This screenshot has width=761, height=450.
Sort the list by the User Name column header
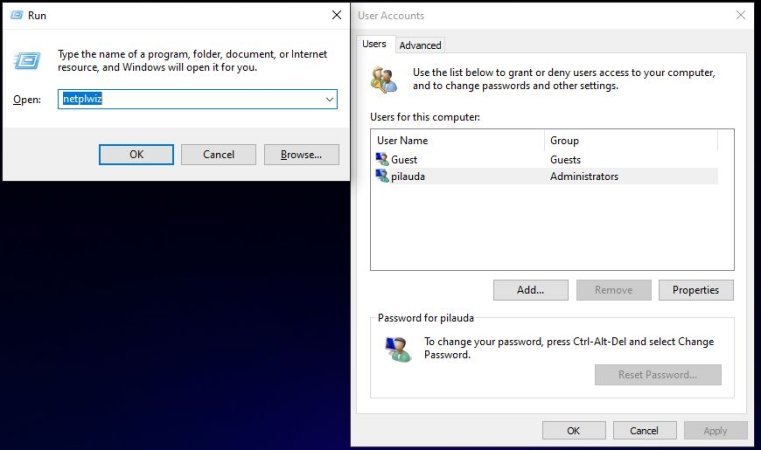pos(457,140)
